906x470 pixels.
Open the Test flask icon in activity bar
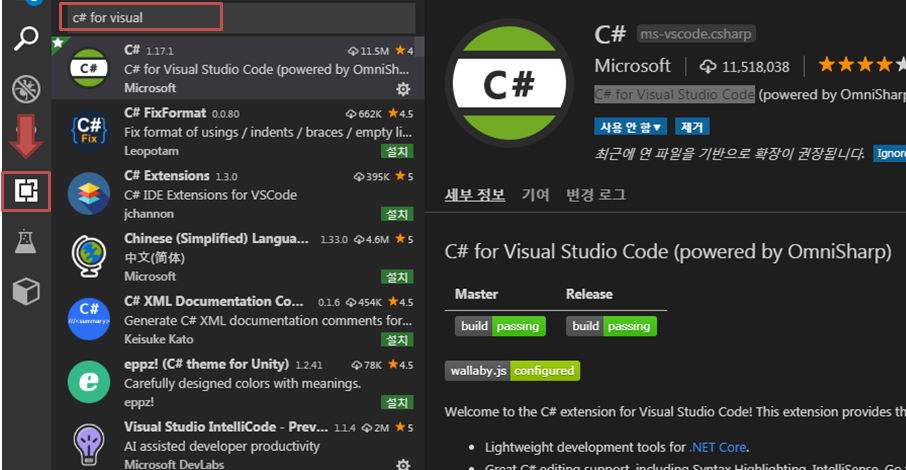click(26, 240)
